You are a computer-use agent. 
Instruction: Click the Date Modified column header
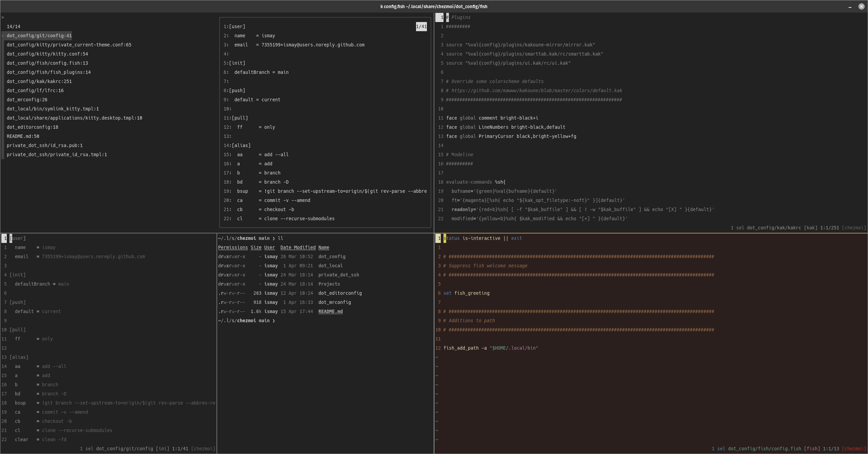pyautogui.click(x=298, y=247)
